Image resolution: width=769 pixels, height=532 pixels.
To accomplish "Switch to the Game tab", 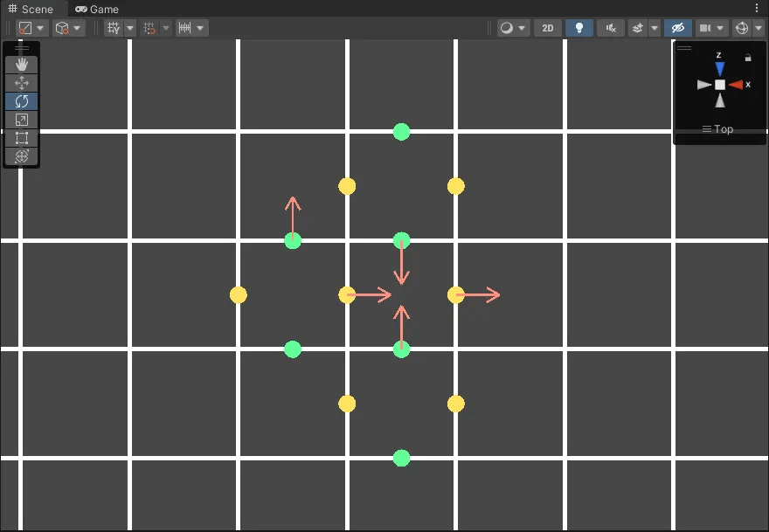I will tap(97, 9).
